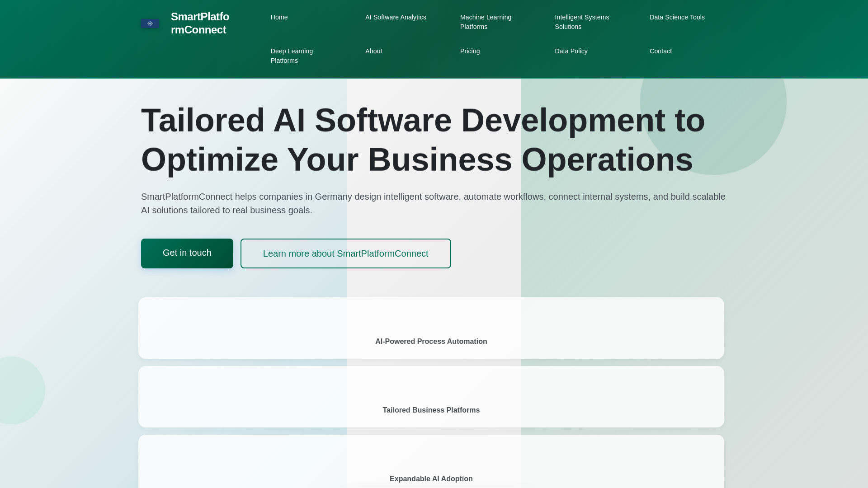Open the SmartPlatformConnect brand name link
The width and height of the screenshot is (868, 488).
pos(200,23)
